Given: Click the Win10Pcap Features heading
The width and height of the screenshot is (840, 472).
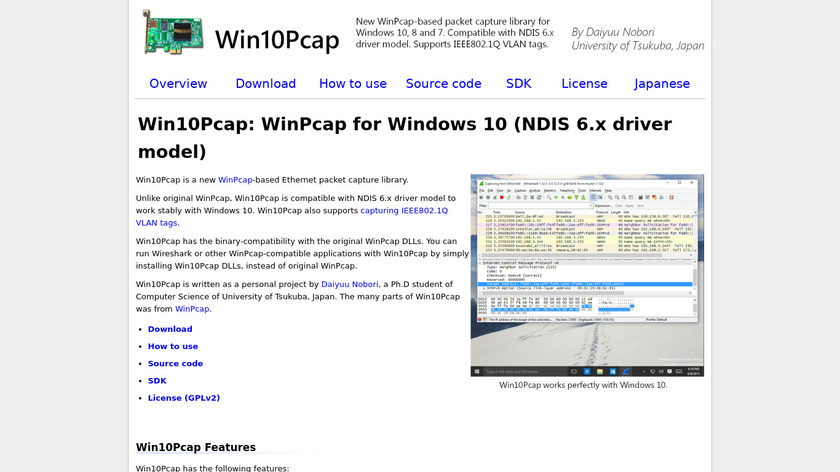Looking at the screenshot, I should 196,447.
